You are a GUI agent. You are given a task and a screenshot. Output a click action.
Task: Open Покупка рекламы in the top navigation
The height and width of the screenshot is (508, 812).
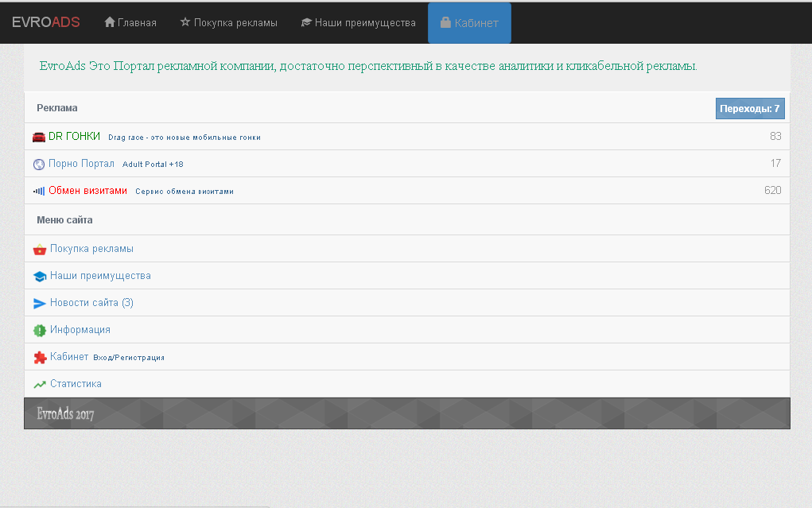pyautogui.click(x=229, y=23)
